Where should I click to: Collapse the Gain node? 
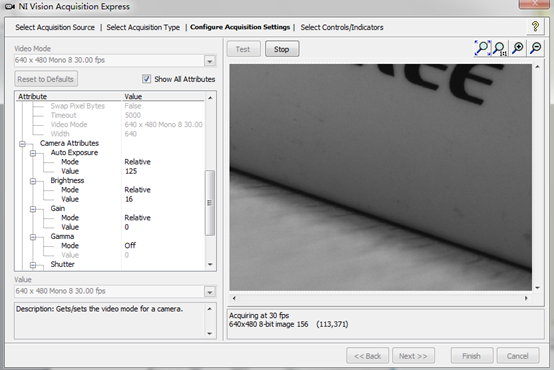click(x=33, y=209)
